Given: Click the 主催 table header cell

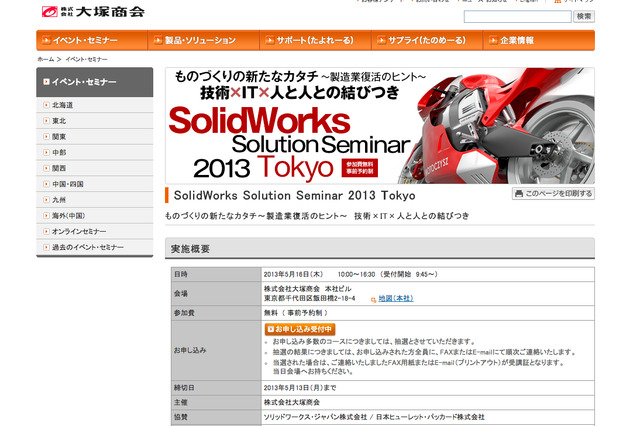Looking at the screenshot, I should click(x=216, y=402).
